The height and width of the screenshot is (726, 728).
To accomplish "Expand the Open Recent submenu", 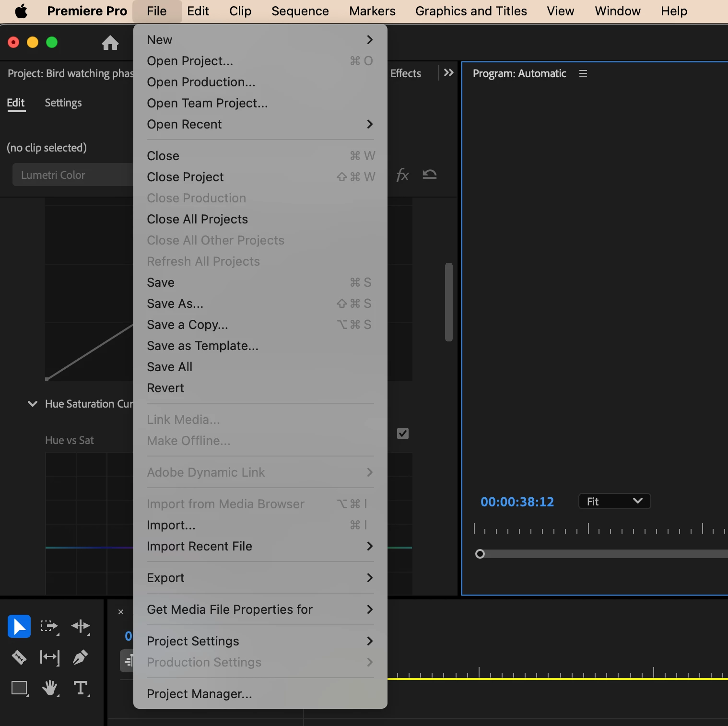I will coord(260,124).
